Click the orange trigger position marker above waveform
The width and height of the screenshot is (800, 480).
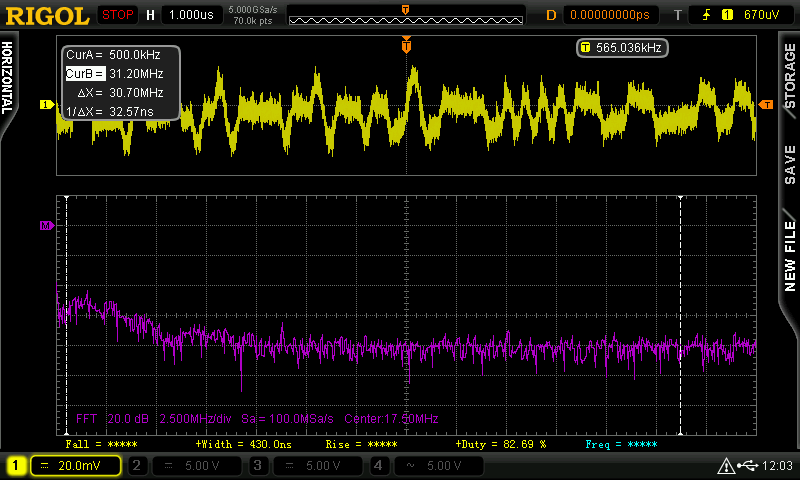pos(406,45)
